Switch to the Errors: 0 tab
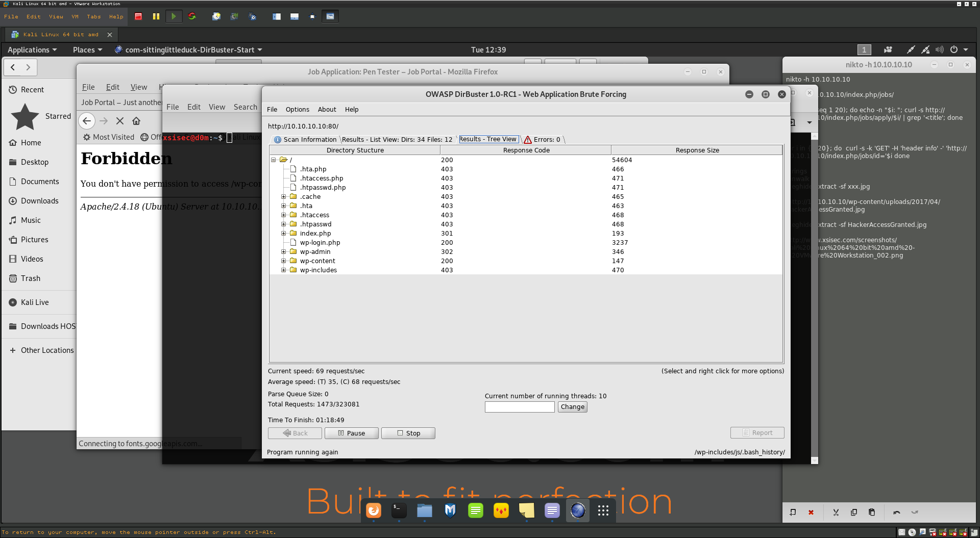 pyautogui.click(x=543, y=139)
